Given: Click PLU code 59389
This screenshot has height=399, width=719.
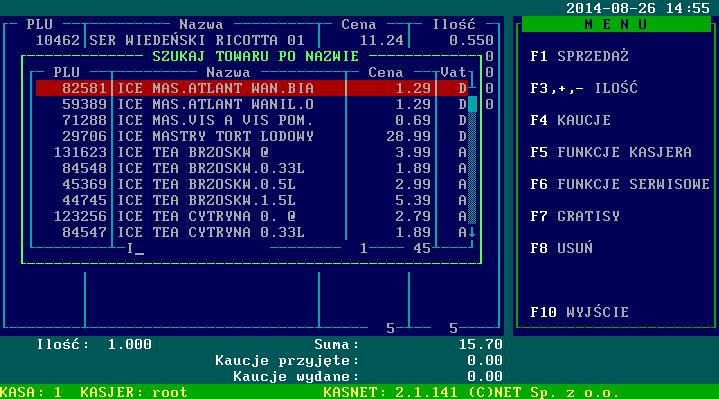Looking at the screenshot, I should pyautogui.click(x=84, y=104).
